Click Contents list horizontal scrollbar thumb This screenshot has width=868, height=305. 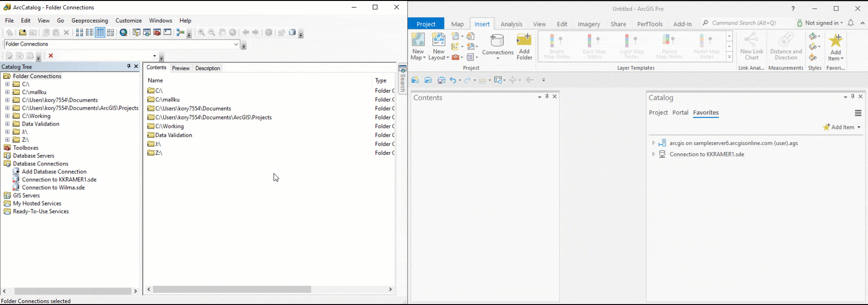click(232, 289)
